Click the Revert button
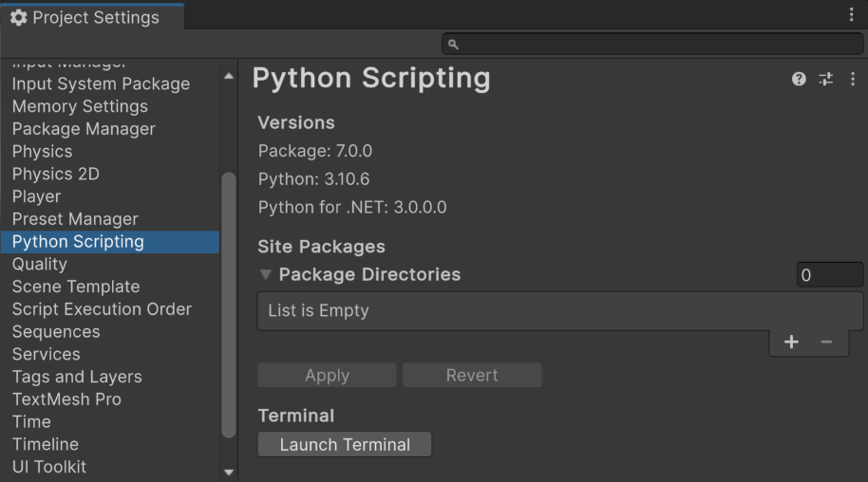The width and height of the screenshot is (868, 482). pyautogui.click(x=472, y=375)
